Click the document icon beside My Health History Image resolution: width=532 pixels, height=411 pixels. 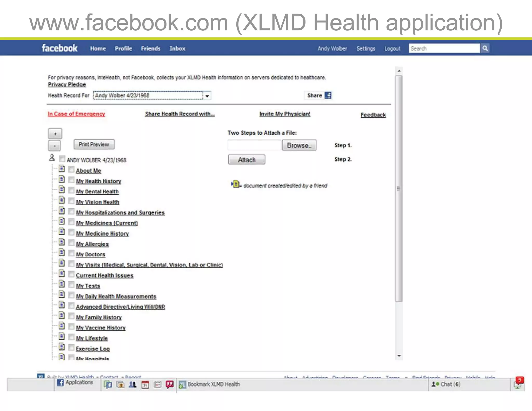[62, 179]
